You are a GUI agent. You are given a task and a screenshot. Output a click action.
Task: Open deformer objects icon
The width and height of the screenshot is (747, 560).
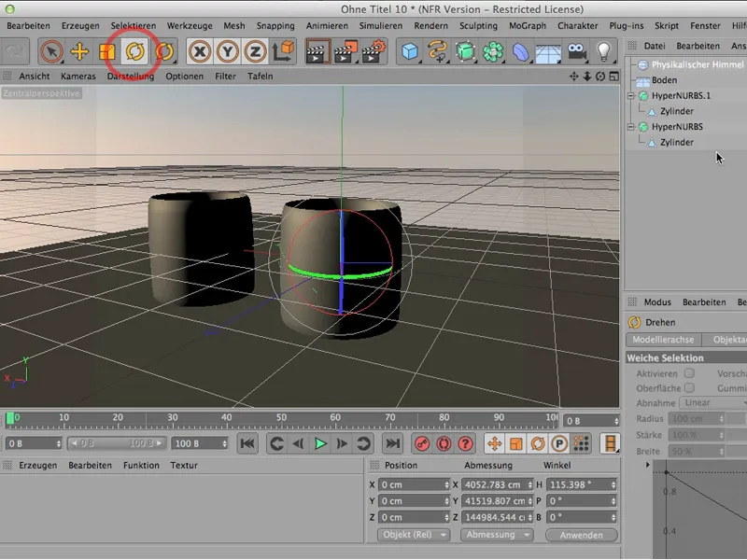click(521, 51)
